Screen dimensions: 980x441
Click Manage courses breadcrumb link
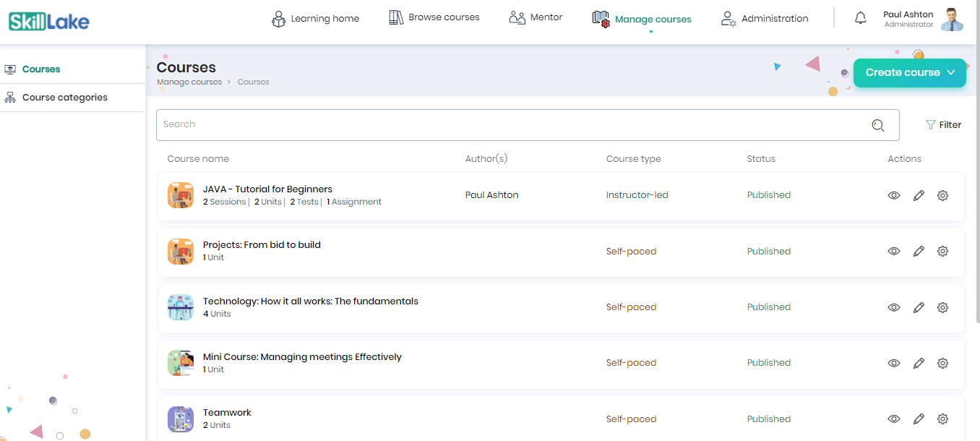click(x=189, y=82)
